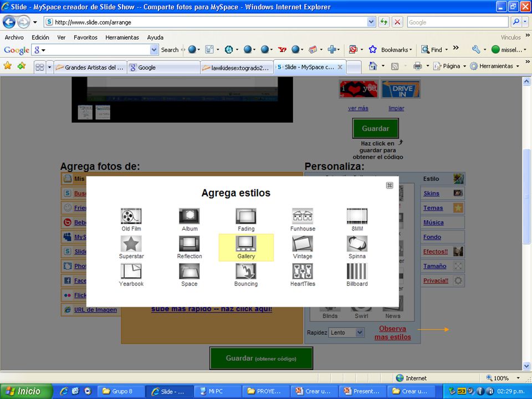Viewport: 532px width, 399px height.
Task: Pick the Vintage style icon
Action: click(303, 243)
